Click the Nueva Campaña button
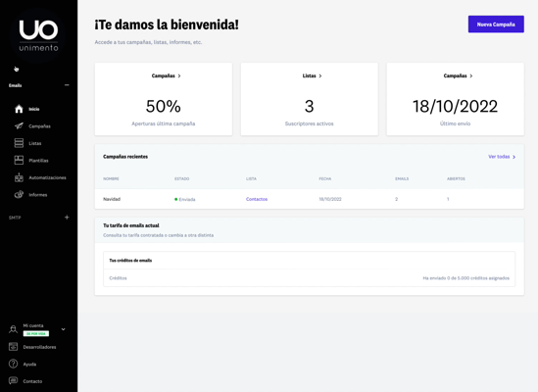Viewport: 538px width, 392px height. point(496,24)
